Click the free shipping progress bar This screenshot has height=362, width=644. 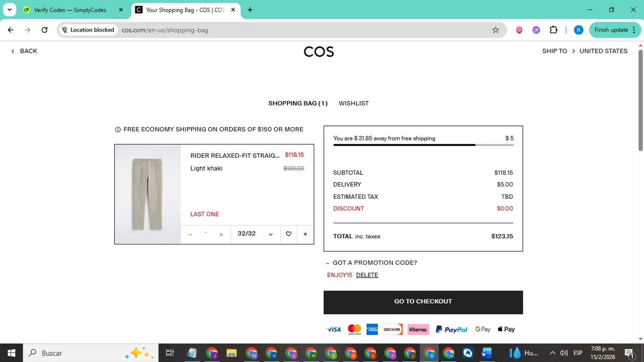click(x=423, y=145)
